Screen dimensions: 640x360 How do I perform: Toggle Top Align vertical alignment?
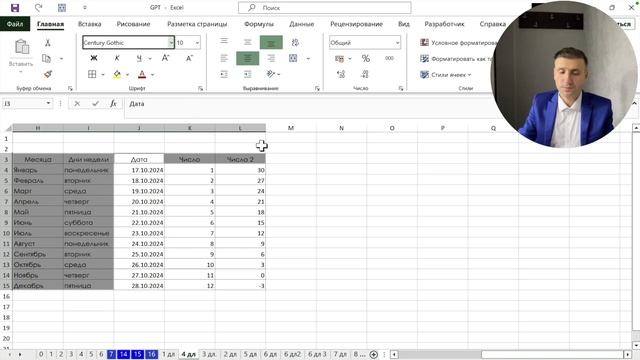coord(224,42)
